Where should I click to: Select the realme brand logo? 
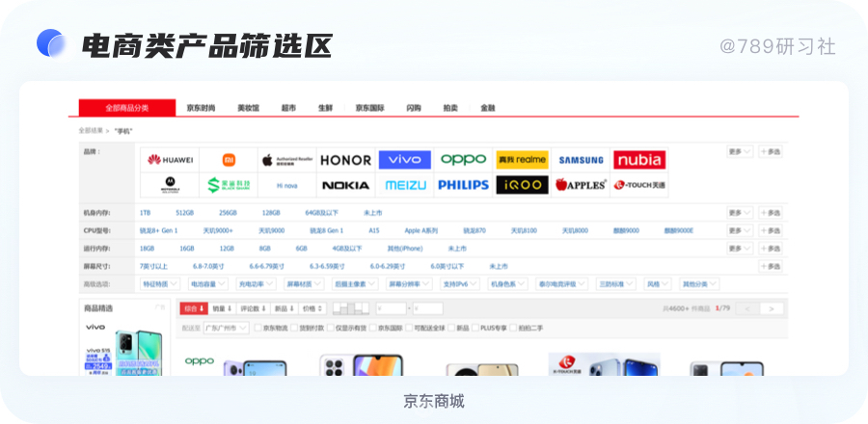click(x=522, y=160)
